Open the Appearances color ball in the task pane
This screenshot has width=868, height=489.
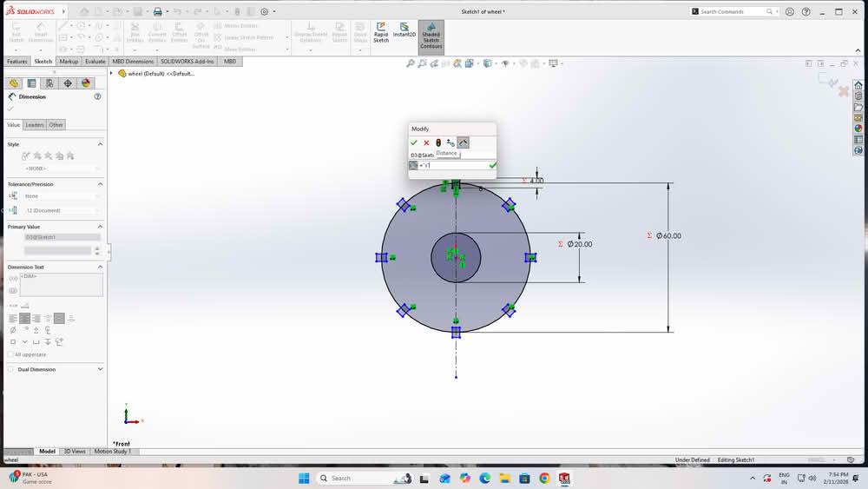tap(858, 129)
